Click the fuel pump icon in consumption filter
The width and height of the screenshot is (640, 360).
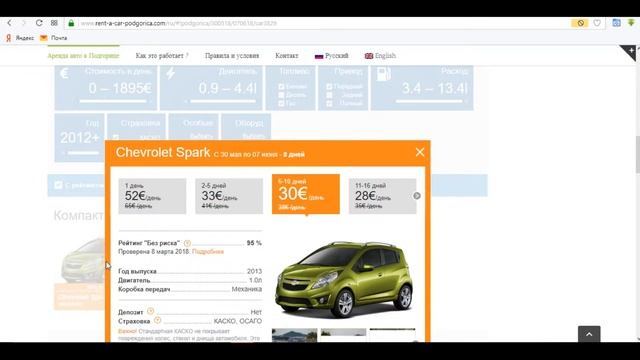click(383, 73)
